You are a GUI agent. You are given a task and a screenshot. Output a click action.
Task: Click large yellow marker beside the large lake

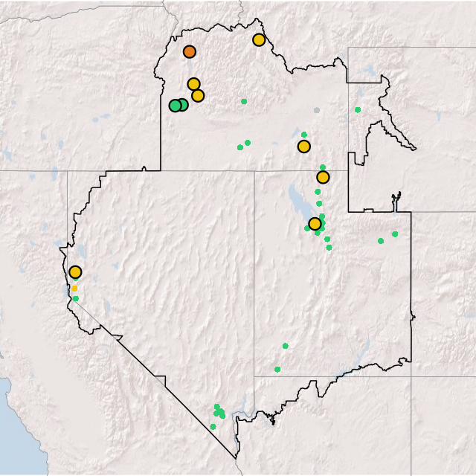coord(315,224)
